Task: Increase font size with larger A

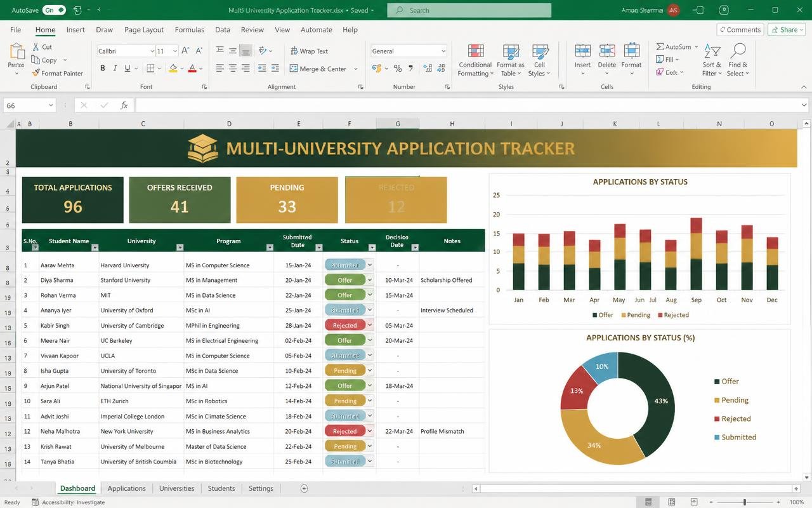Action: click(x=185, y=51)
